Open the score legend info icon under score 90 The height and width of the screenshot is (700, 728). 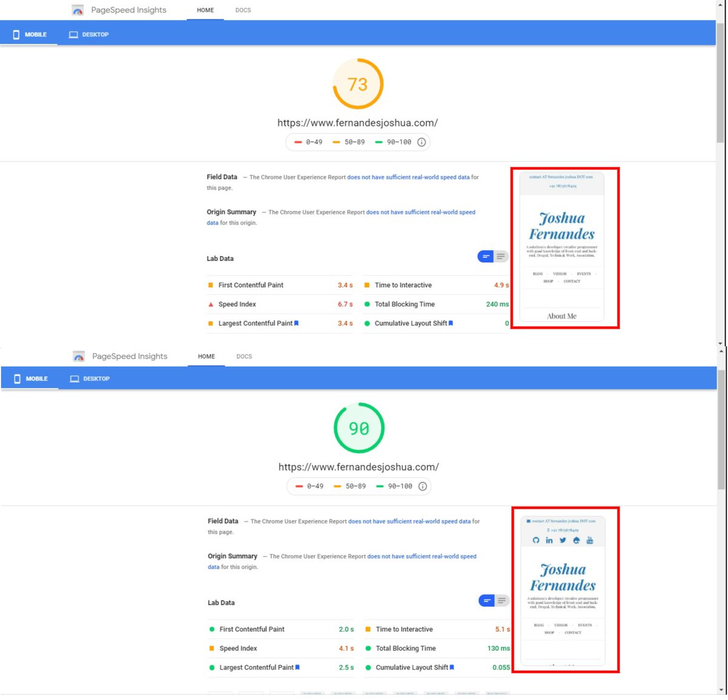[423, 486]
